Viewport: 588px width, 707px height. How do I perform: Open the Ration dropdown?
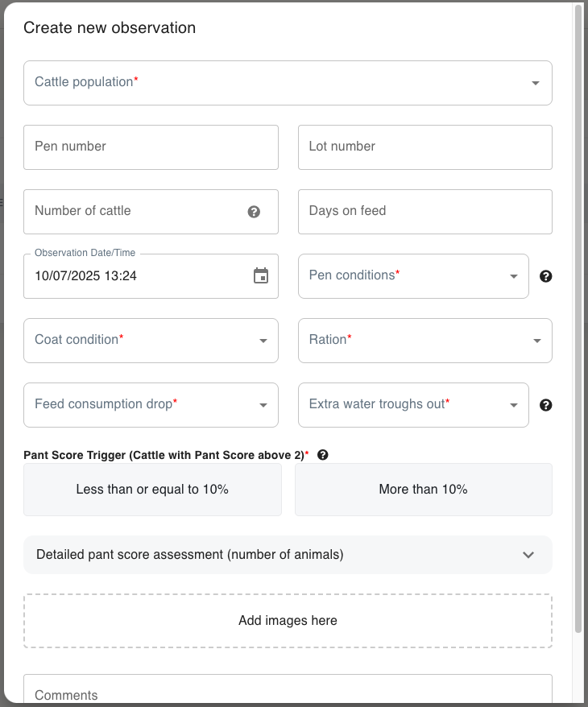[x=424, y=341]
